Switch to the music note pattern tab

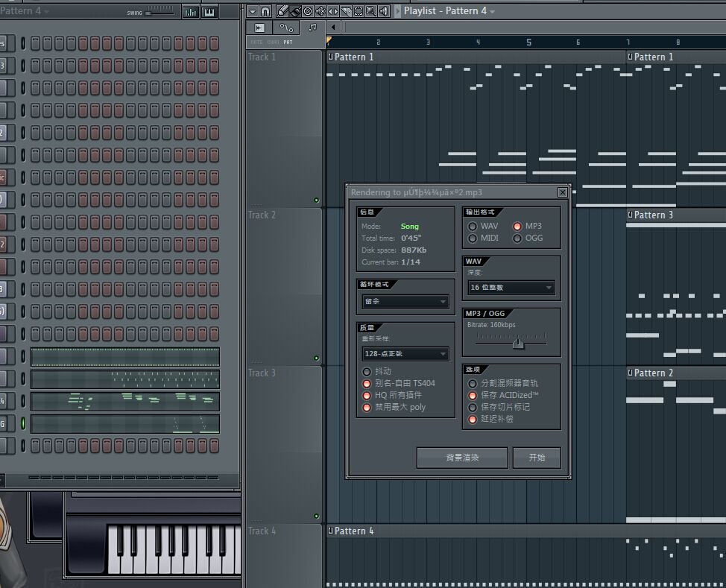tap(312, 28)
